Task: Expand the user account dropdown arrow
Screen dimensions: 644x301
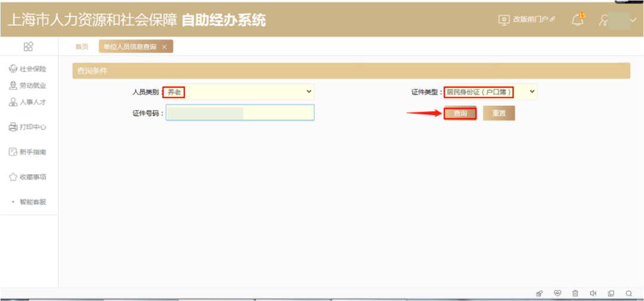Action: pos(633,20)
